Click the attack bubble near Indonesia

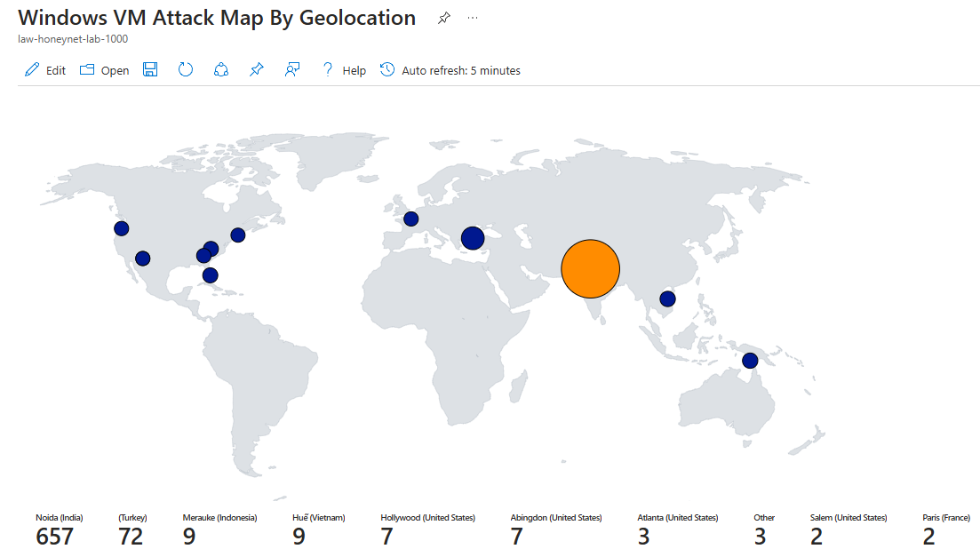750,360
